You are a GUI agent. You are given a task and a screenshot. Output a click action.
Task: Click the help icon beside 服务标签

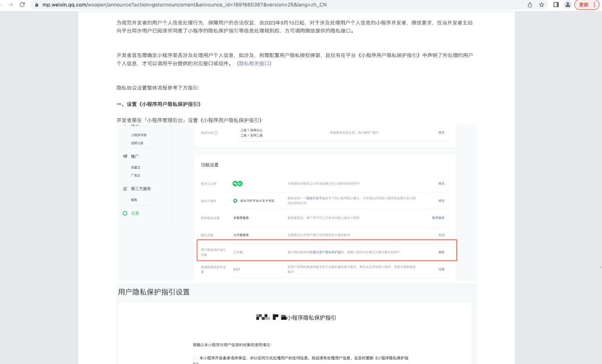tap(216, 133)
